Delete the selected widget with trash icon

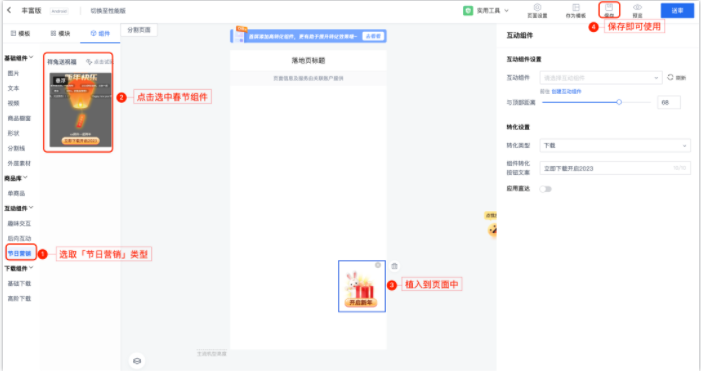tap(394, 266)
